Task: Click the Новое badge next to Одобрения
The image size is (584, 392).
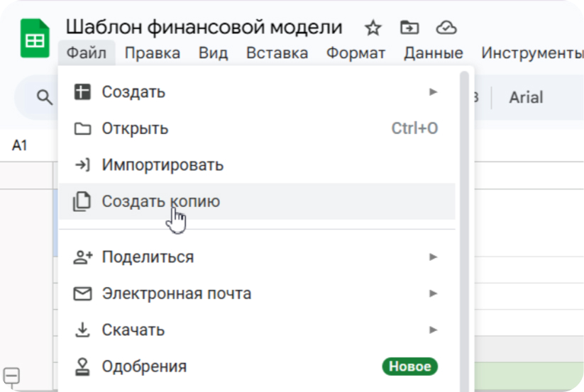Action: (x=410, y=366)
